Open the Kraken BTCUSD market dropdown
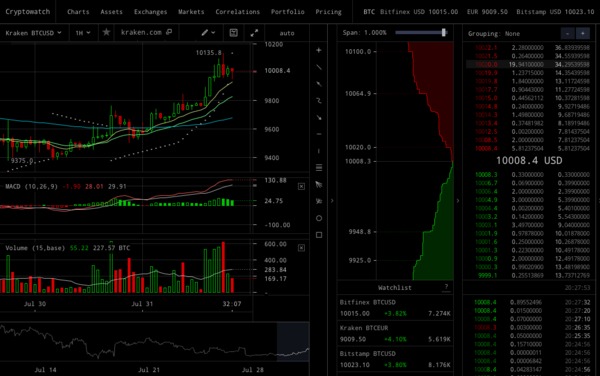600x376 pixels. [33, 33]
